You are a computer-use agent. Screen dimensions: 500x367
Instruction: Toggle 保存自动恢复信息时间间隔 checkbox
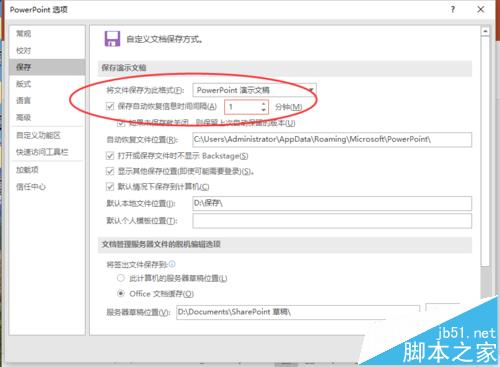point(110,106)
